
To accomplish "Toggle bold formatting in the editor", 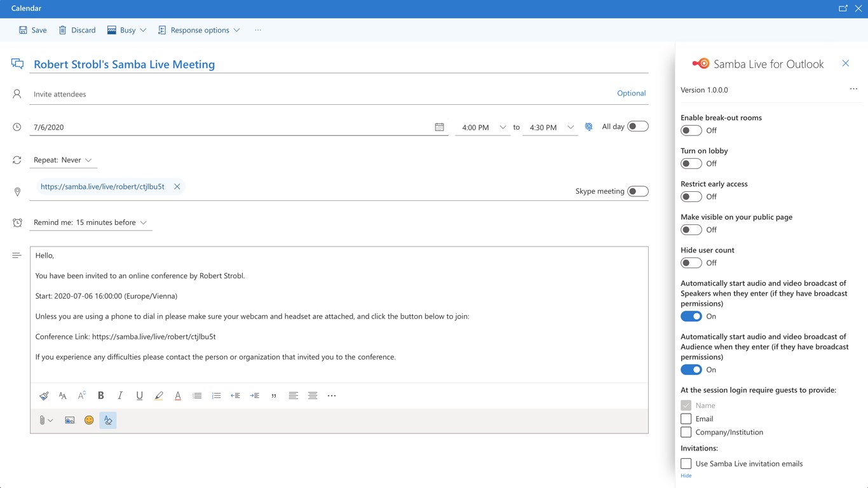I will pos(100,395).
